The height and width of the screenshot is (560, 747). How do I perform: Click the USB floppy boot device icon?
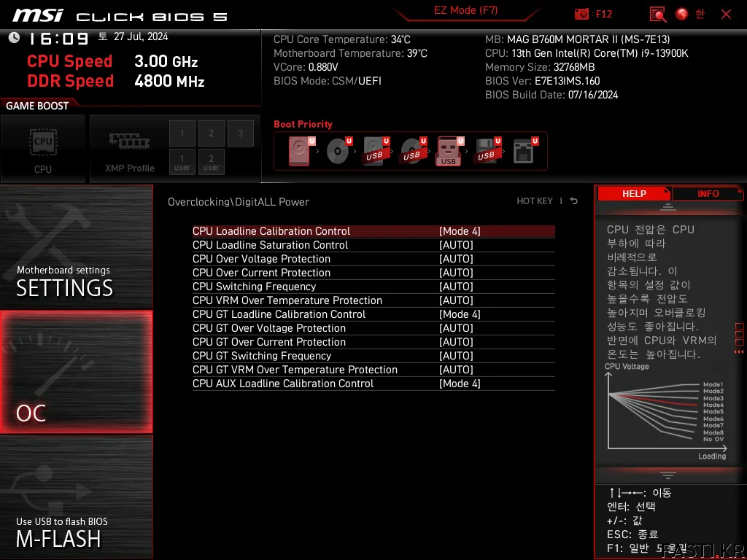[x=487, y=151]
